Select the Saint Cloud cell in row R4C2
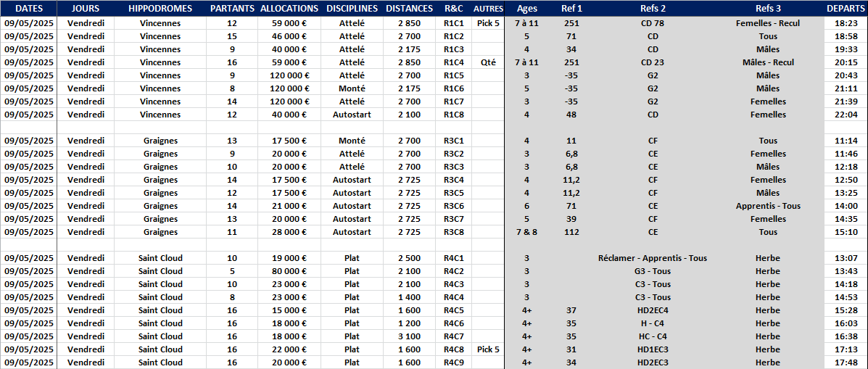This screenshot has width=868, height=369. [160, 271]
